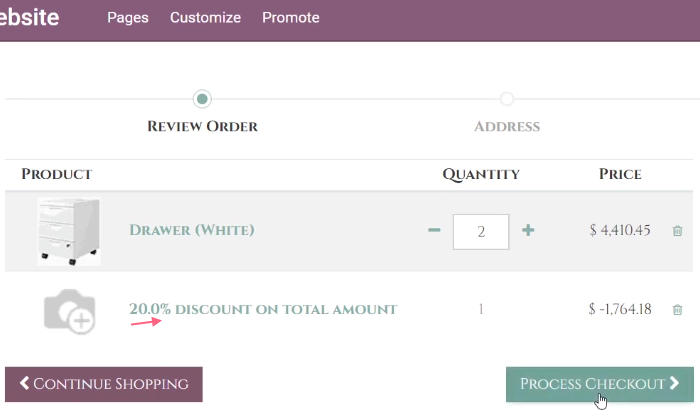
Task: Click the Review Order step label
Action: click(203, 127)
